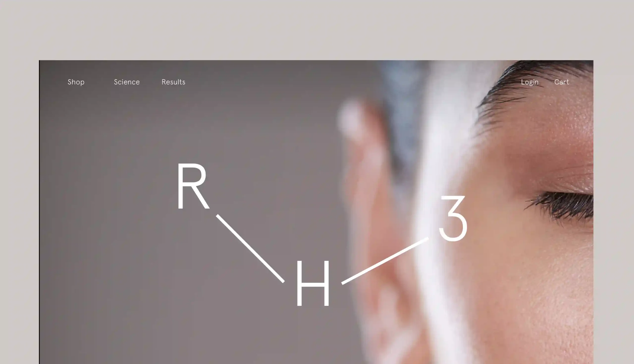Image resolution: width=634 pixels, height=364 pixels.
Task: Click the diagonal line joining R and H
Action: (x=250, y=248)
